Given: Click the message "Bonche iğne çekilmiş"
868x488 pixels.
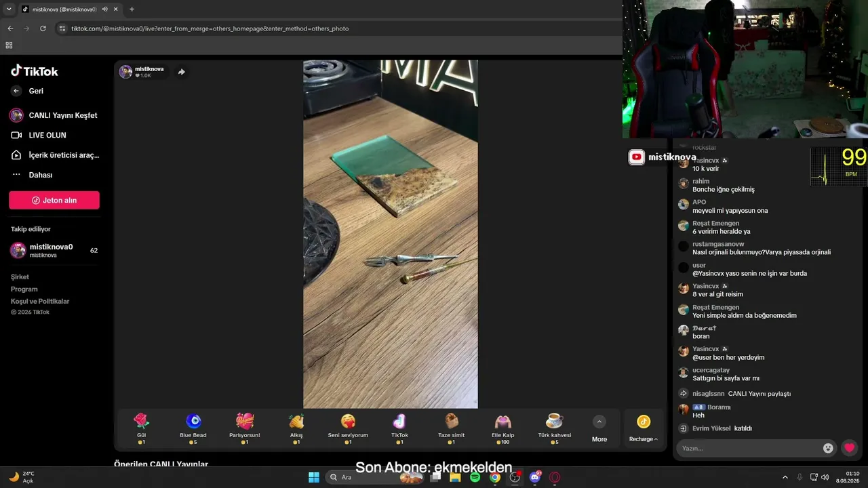Looking at the screenshot, I should tap(724, 189).
